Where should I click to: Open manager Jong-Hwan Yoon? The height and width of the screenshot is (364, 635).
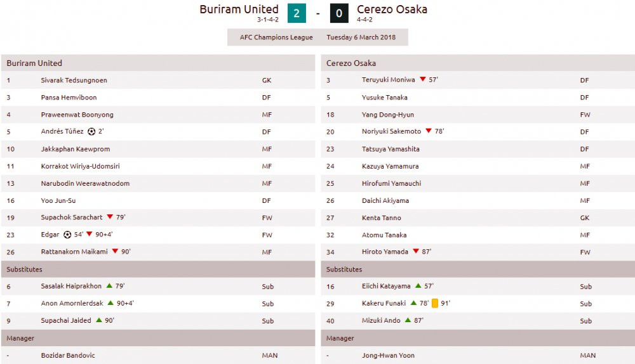point(388,355)
